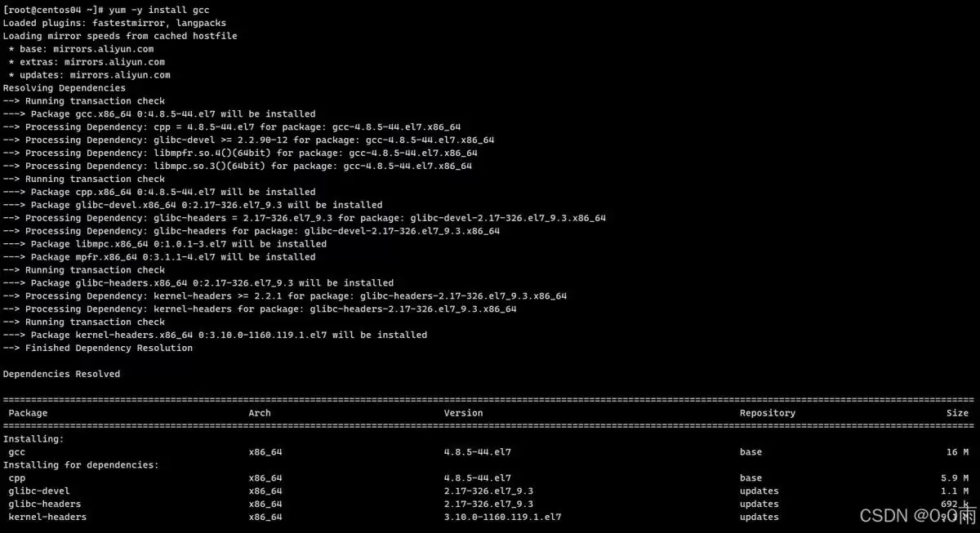The width and height of the screenshot is (980, 533).
Task: Click the 'base' repository in the gcc row
Action: tap(751, 453)
